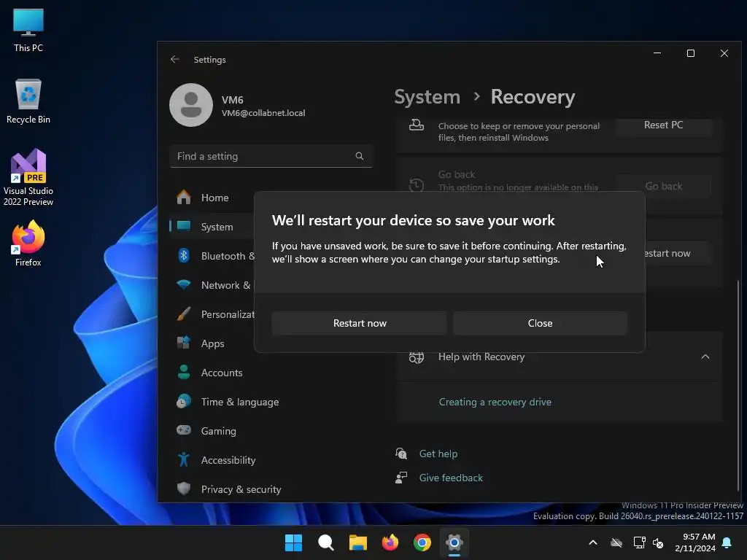Launch Chrome from the taskbar
The height and width of the screenshot is (560, 747).
pos(422,542)
